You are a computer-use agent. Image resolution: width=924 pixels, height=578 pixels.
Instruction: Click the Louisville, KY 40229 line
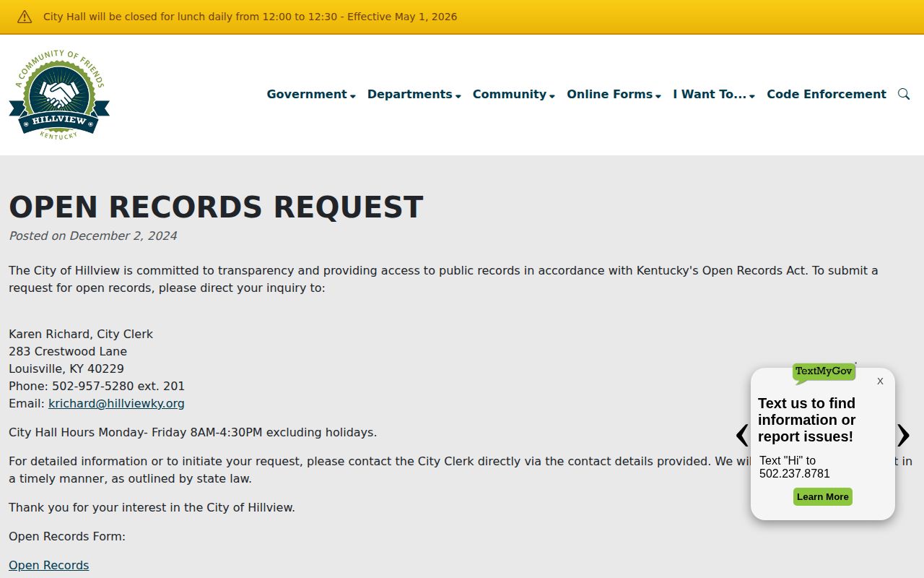tap(66, 368)
